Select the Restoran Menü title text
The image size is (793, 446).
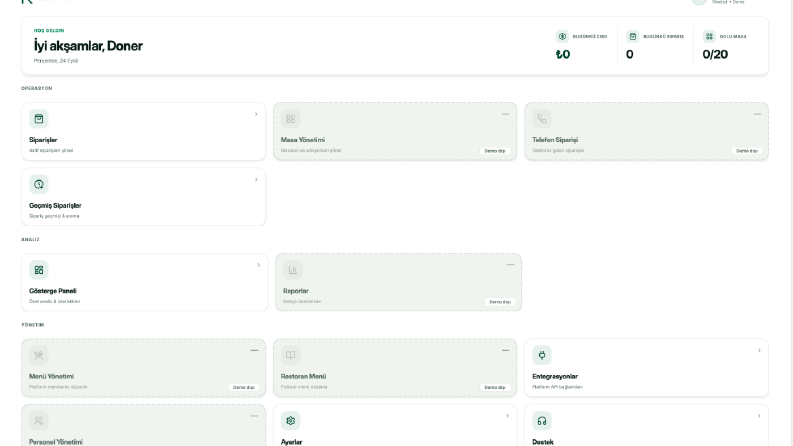click(x=303, y=377)
